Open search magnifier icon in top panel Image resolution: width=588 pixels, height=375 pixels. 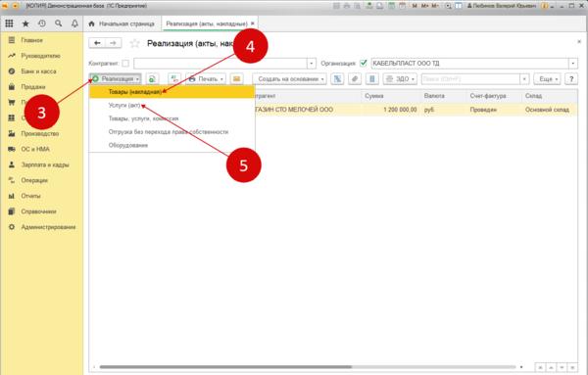[58, 23]
